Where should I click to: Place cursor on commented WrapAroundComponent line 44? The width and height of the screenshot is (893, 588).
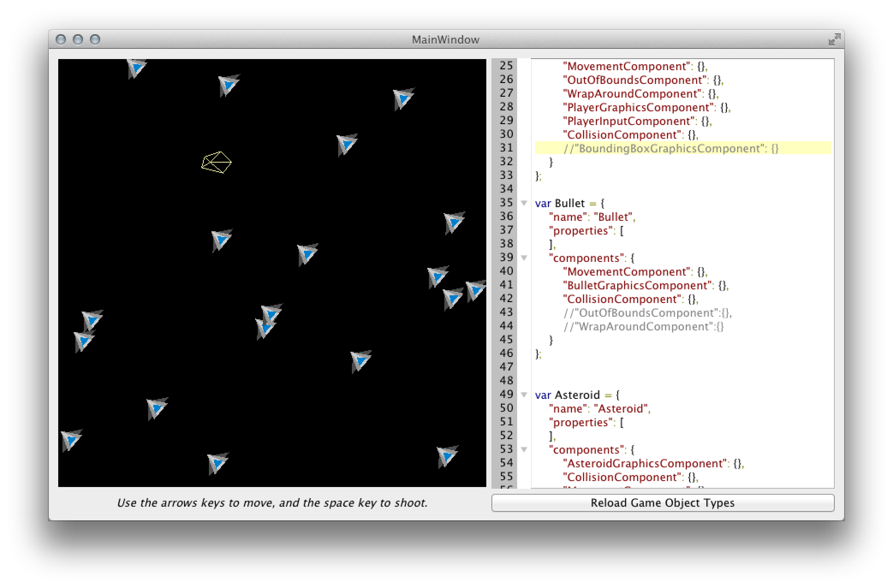(643, 327)
